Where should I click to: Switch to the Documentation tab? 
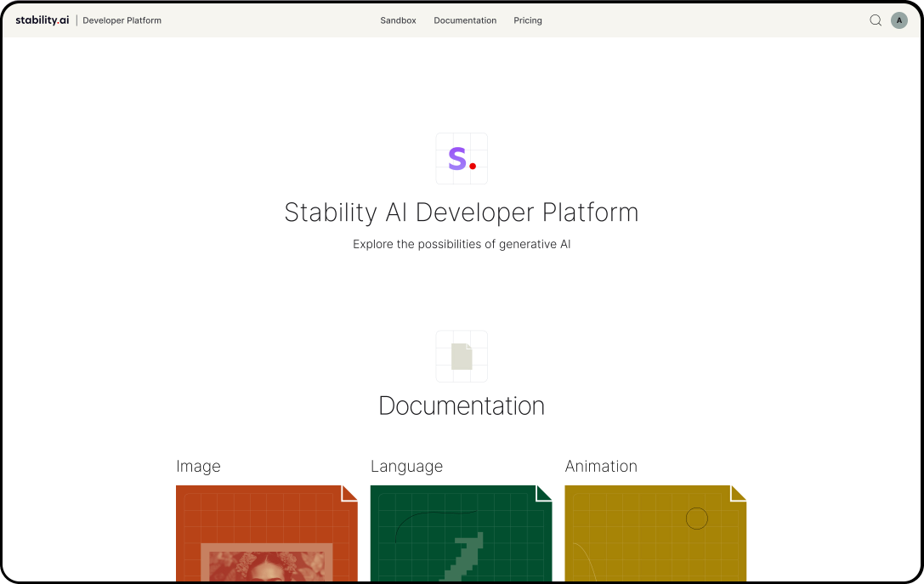[x=465, y=20]
